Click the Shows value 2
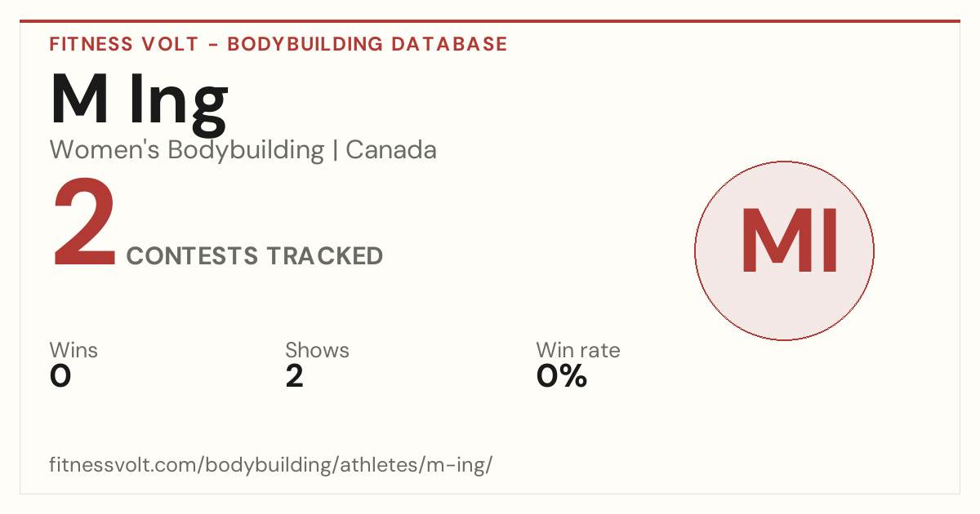Screen dimensions: 980x514 pos(294,376)
